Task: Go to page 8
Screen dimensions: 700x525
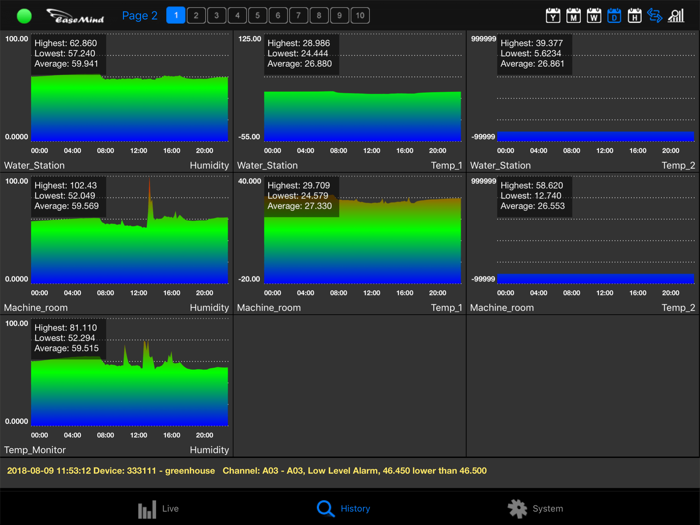Action: pos(319,16)
